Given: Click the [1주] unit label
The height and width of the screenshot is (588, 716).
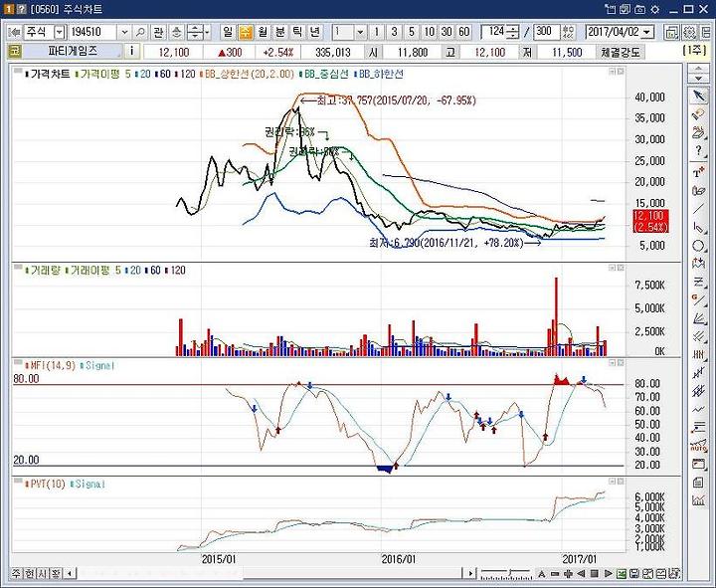Looking at the screenshot, I should click(694, 51).
